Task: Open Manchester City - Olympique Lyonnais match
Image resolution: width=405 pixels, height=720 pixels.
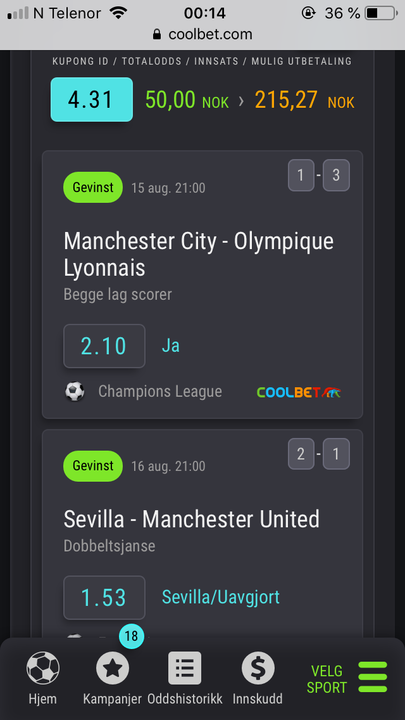Action: (x=198, y=254)
